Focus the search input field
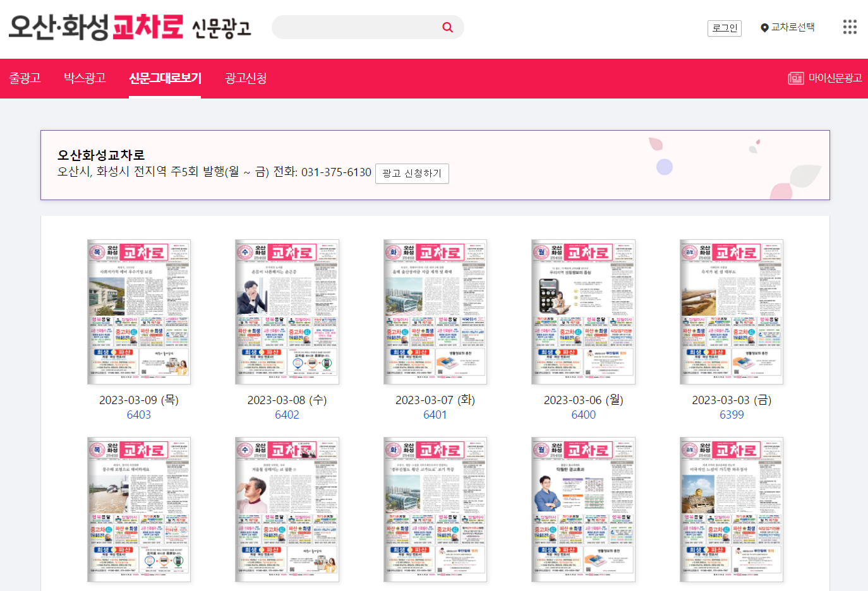The image size is (868, 591). (x=357, y=27)
